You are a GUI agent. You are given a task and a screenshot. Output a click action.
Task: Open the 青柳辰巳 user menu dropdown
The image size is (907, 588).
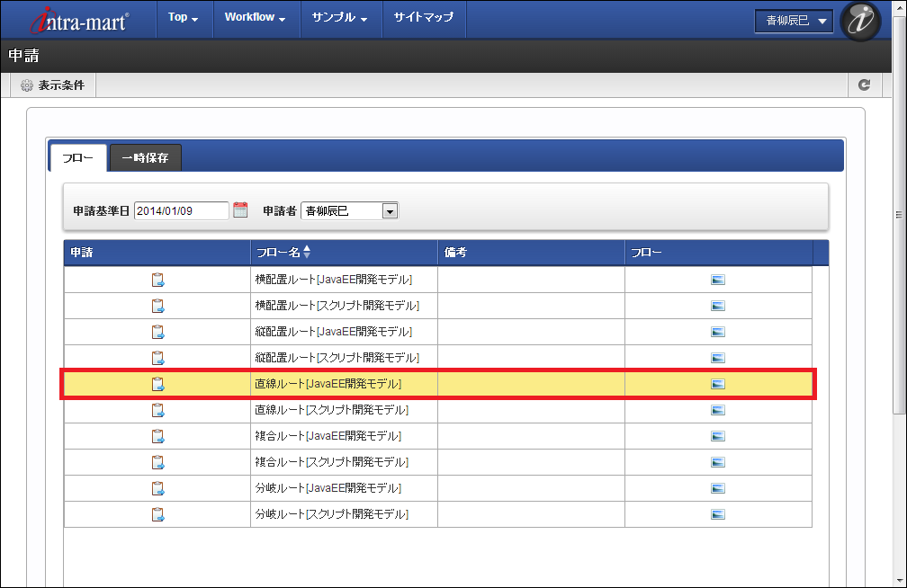point(794,22)
